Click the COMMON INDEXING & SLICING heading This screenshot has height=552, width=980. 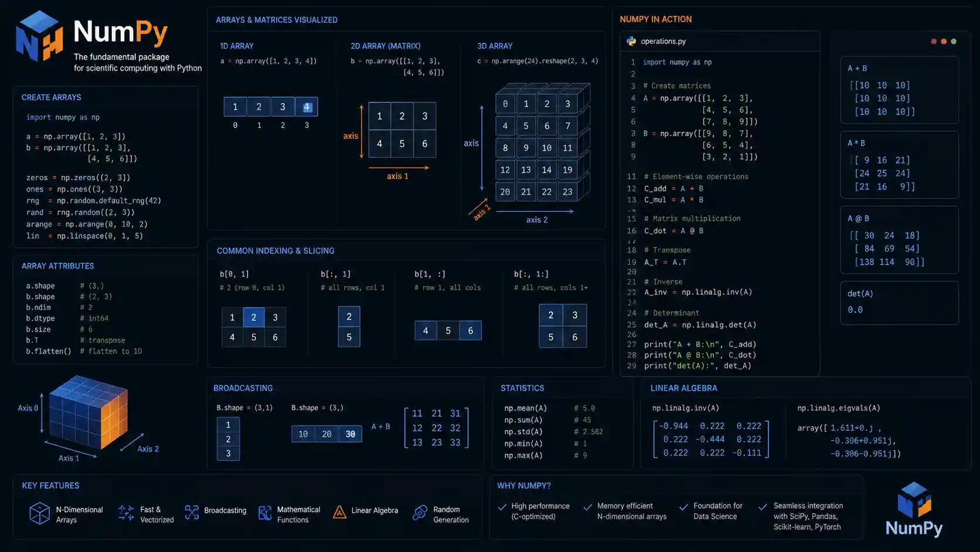[x=275, y=250]
